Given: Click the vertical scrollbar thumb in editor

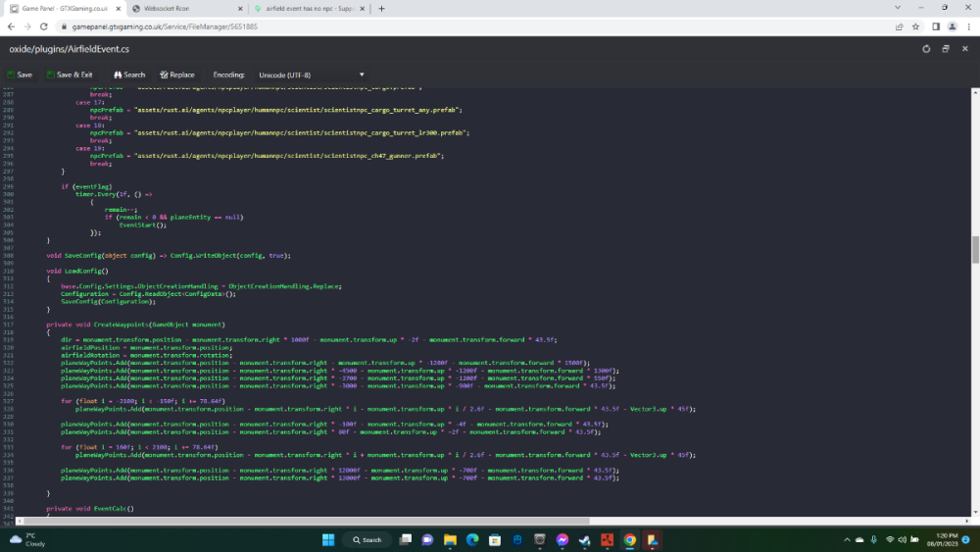Looking at the screenshot, I should point(975,250).
